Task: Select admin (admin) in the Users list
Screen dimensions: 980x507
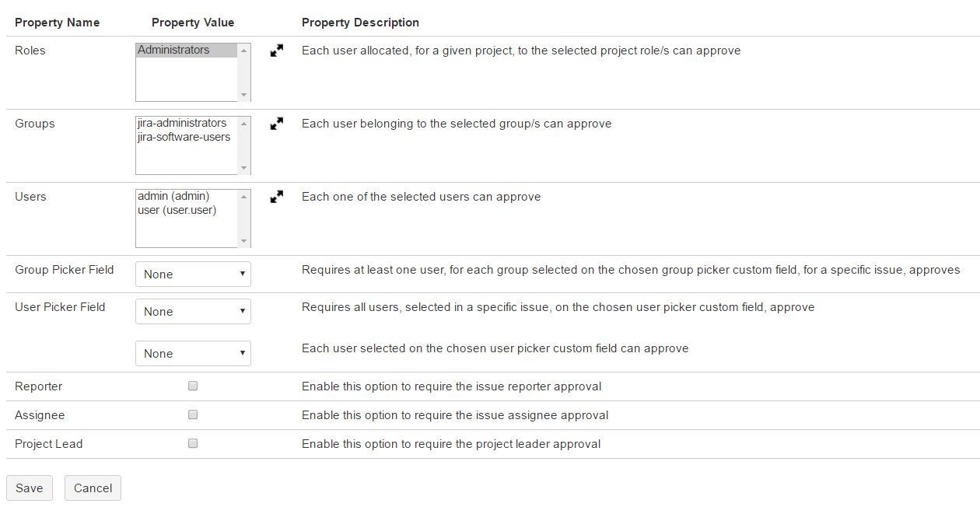Action: [x=173, y=196]
